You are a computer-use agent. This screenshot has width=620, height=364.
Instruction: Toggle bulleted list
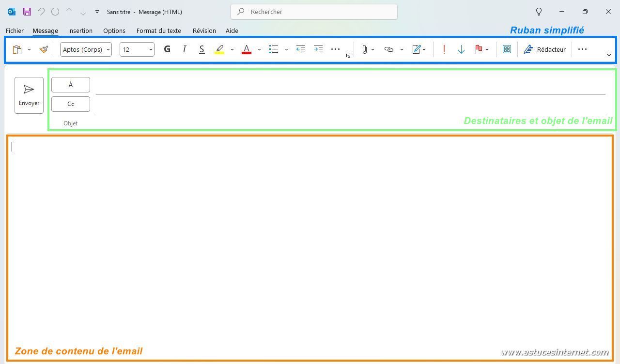pos(274,49)
